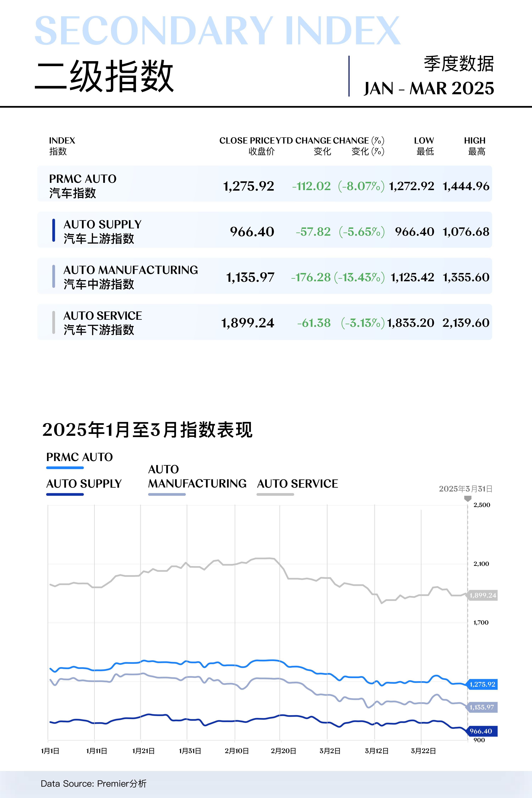This screenshot has width=532, height=798.
Task: Click the JAN - MAR 2025 period label
Action: click(x=429, y=88)
